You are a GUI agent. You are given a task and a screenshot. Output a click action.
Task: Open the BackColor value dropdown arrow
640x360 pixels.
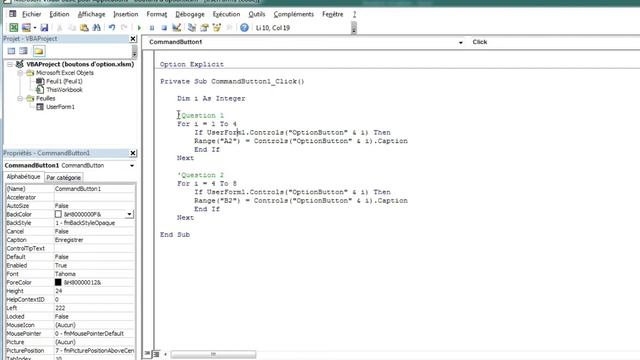[x=129, y=214]
